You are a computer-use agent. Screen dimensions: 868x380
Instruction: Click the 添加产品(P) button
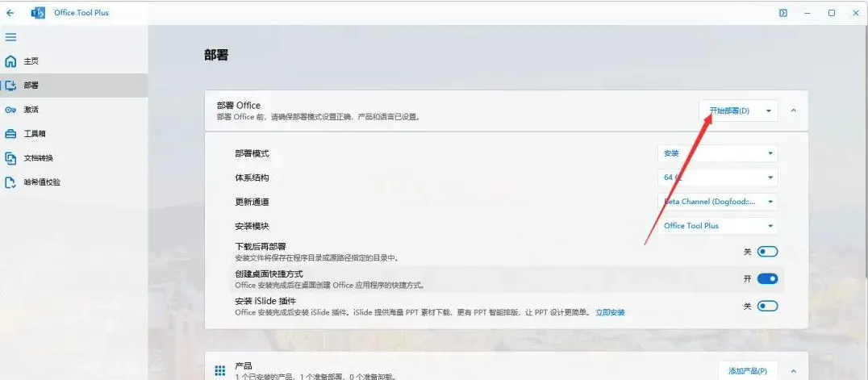(748, 371)
